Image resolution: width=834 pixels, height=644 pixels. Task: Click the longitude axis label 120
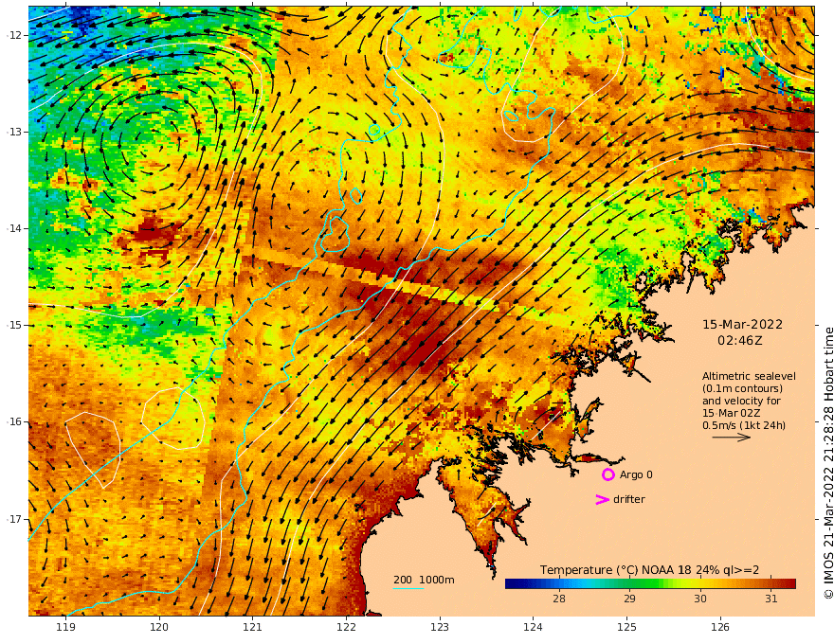159,628
